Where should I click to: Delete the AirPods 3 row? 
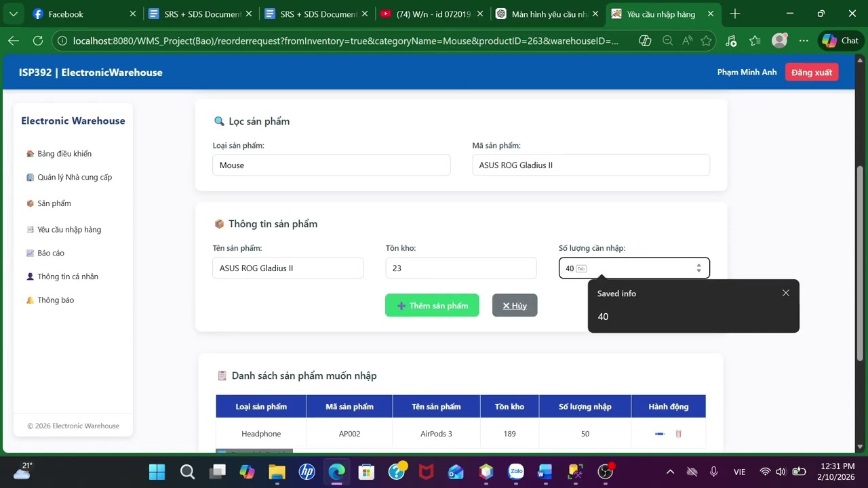coord(679,434)
